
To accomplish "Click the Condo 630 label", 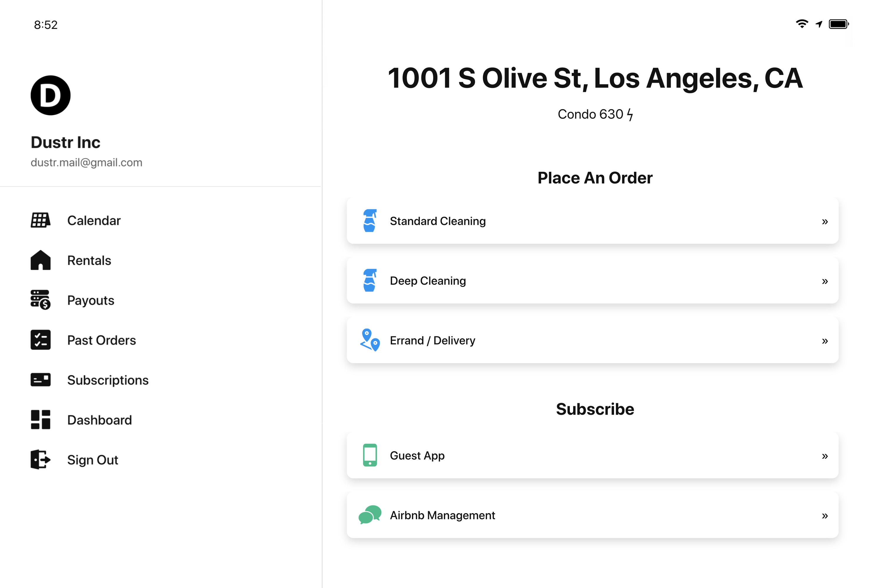I will (x=590, y=114).
